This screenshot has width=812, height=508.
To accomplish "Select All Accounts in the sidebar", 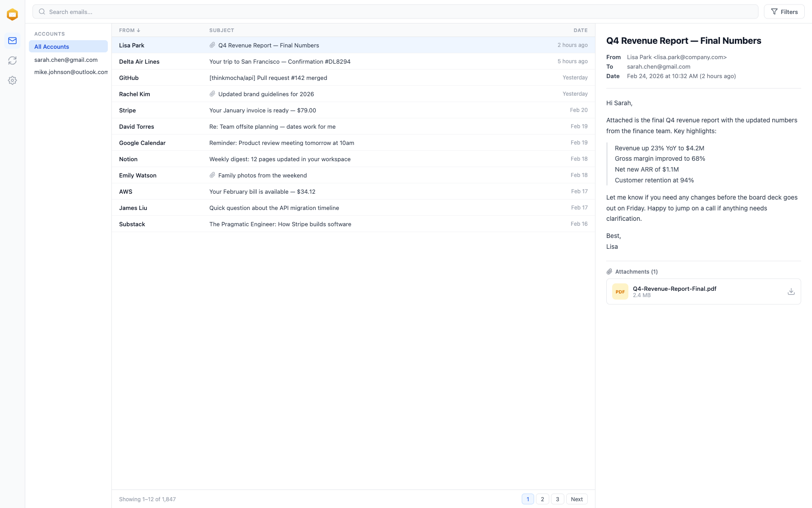I will (x=52, y=47).
